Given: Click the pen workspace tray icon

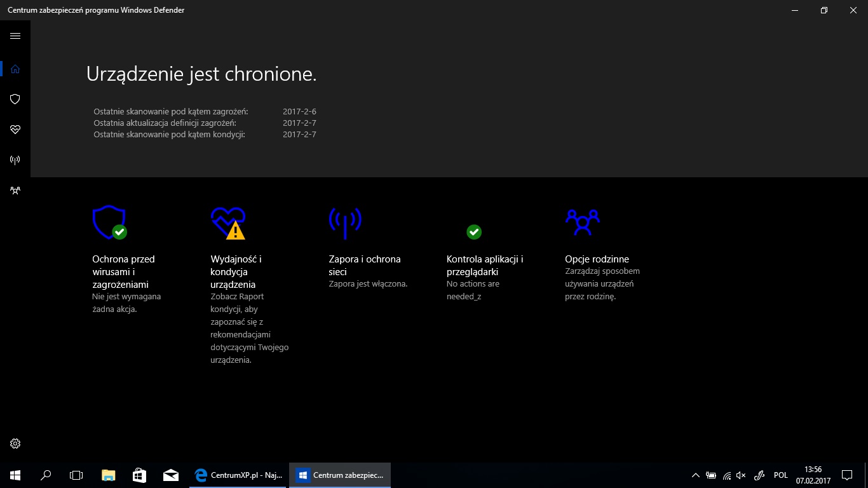Looking at the screenshot, I should (759, 475).
